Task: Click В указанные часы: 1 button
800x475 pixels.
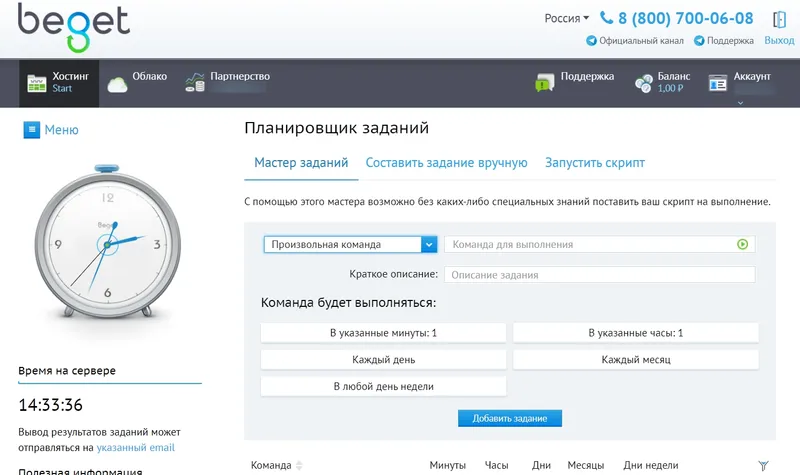Action: [636, 333]
